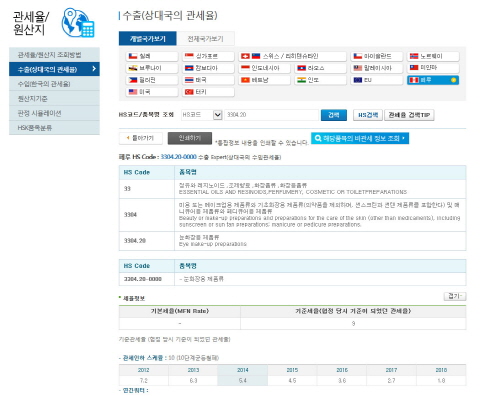Click the 2018 year column header
The width and height of the screenshot is (485, 396).
pos(441,370)
